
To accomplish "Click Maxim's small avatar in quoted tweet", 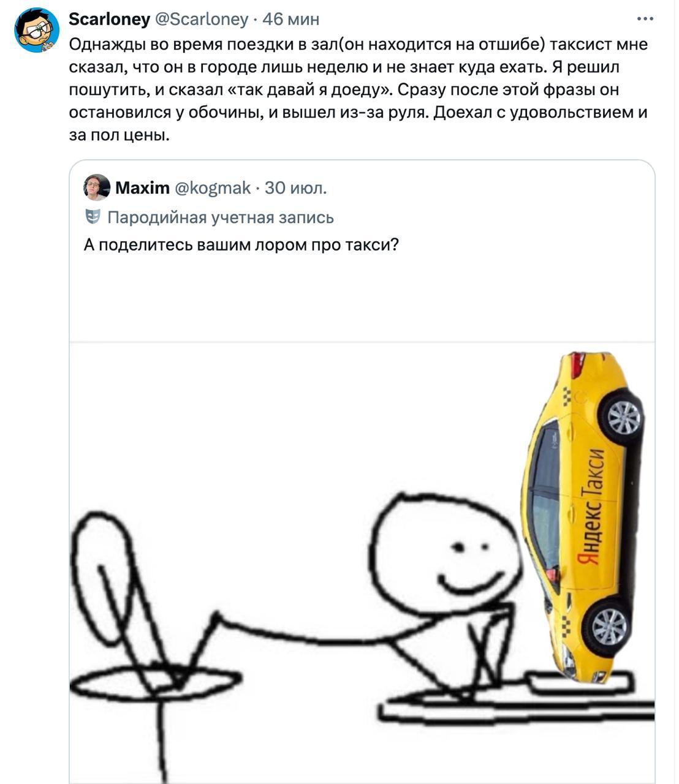I will point(97,187).
